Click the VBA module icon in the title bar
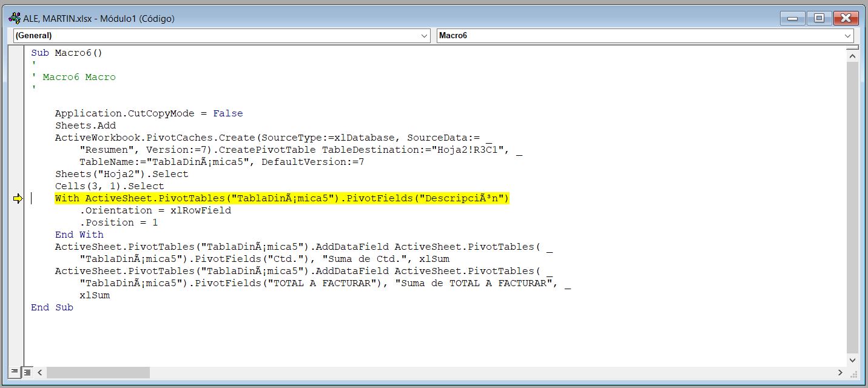Screen dimensions: 868x388 [13, 18]
